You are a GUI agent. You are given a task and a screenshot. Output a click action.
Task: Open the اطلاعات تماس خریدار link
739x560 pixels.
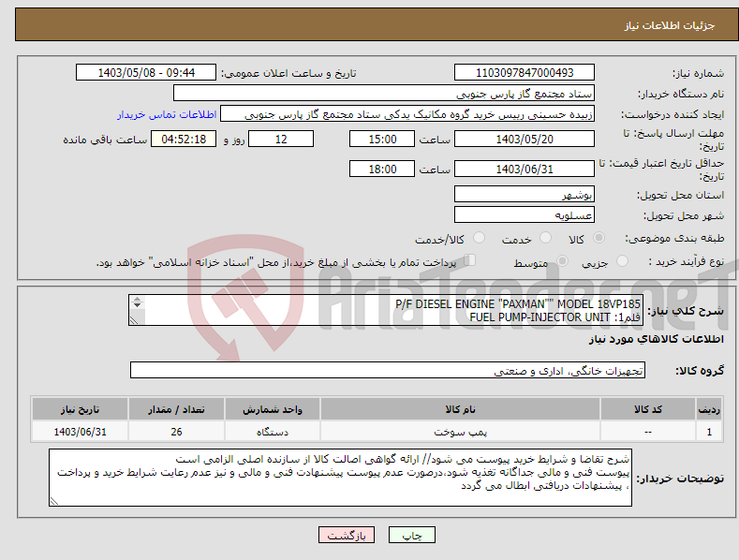[x=167, y=114]
